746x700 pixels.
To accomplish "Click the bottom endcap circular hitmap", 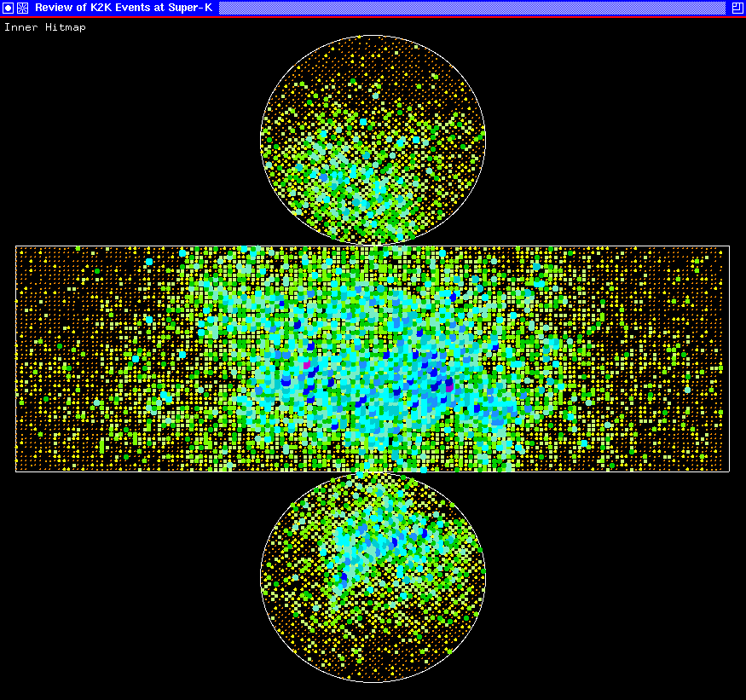I will pyautogui.click(x=373, y=578).
